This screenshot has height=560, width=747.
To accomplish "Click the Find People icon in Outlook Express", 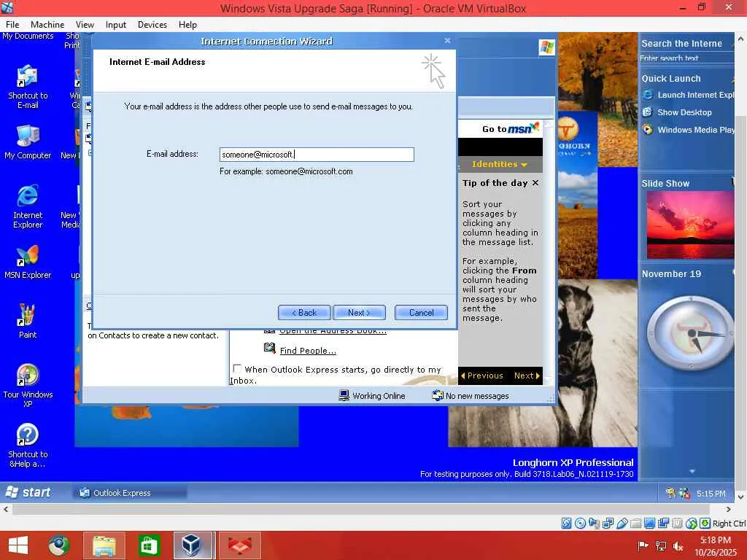I will [x=270, y=349].
